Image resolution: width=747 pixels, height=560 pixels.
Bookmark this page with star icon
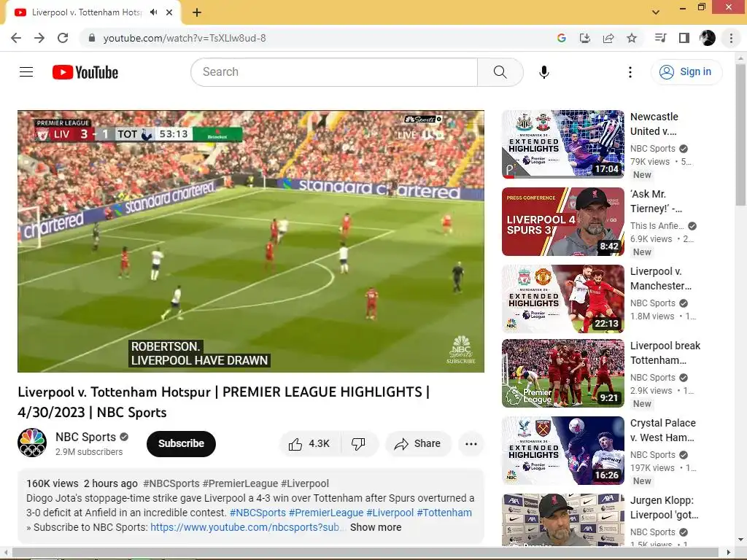[632, 38]
